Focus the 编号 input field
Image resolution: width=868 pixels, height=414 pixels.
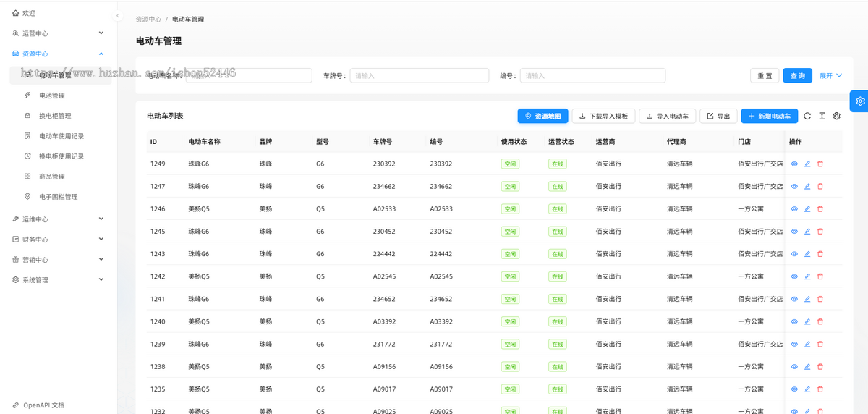click(593, 75)
